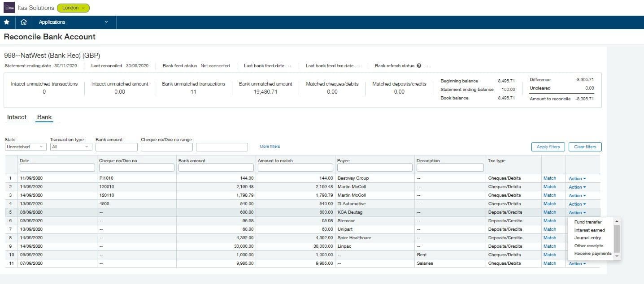The height and width of the screenshot is (284, 644).
Task: Click the favorites star icon
Action: coord(6,22)
